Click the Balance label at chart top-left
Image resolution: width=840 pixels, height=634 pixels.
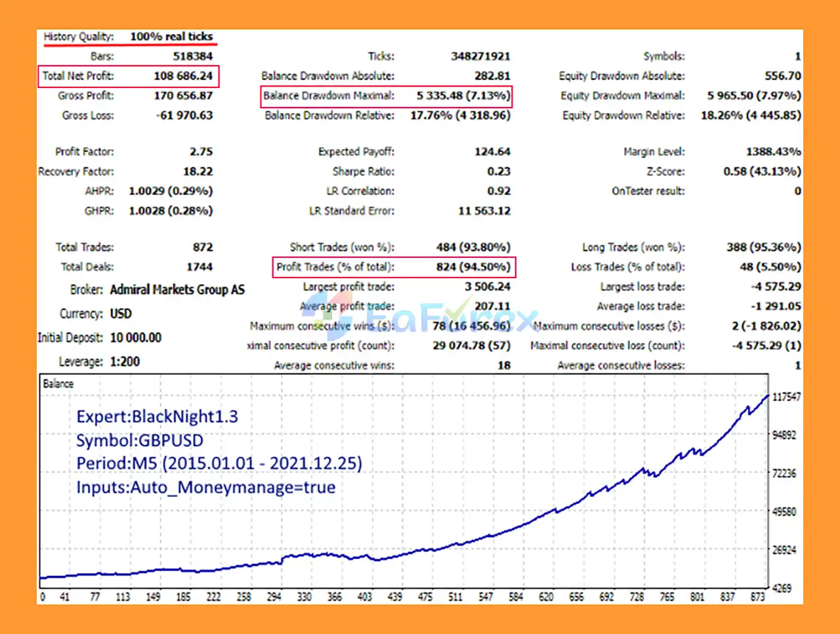pos(58,384)
